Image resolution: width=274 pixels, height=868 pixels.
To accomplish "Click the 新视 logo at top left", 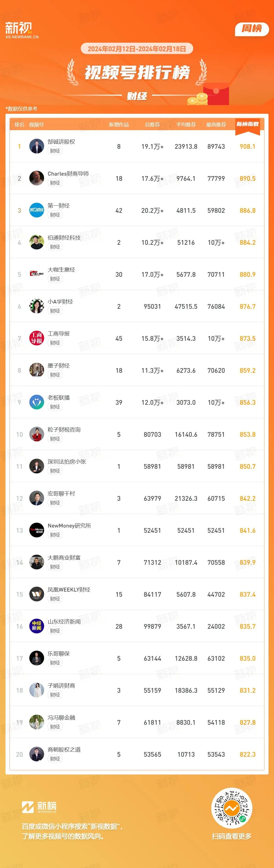I will (x=22, y=30).
